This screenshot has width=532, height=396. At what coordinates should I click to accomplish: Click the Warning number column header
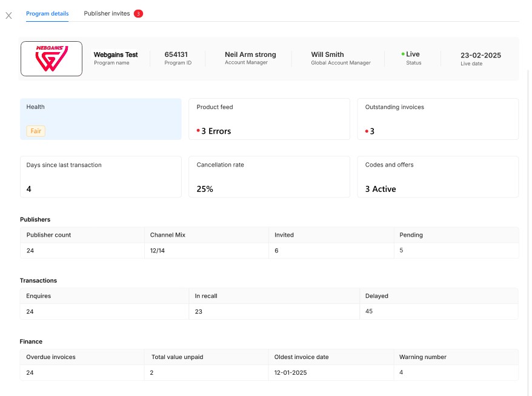point(422,357)
